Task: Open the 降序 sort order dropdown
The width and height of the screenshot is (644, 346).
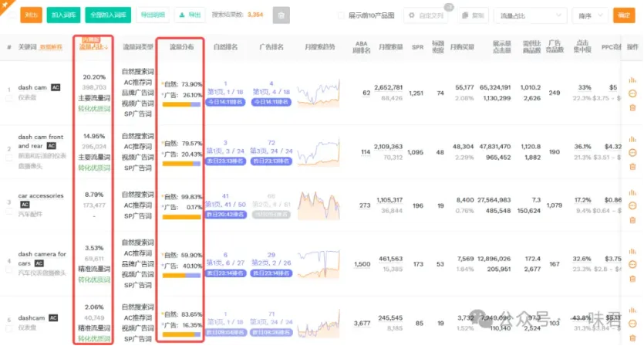Action: pyautogui.click(x=590, y=15)
